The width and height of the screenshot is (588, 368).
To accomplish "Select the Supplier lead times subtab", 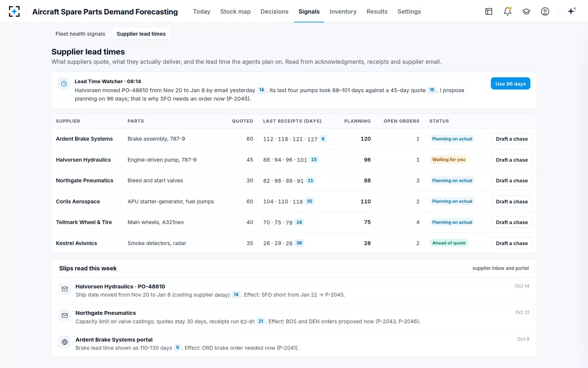I will tap(141, 34).
